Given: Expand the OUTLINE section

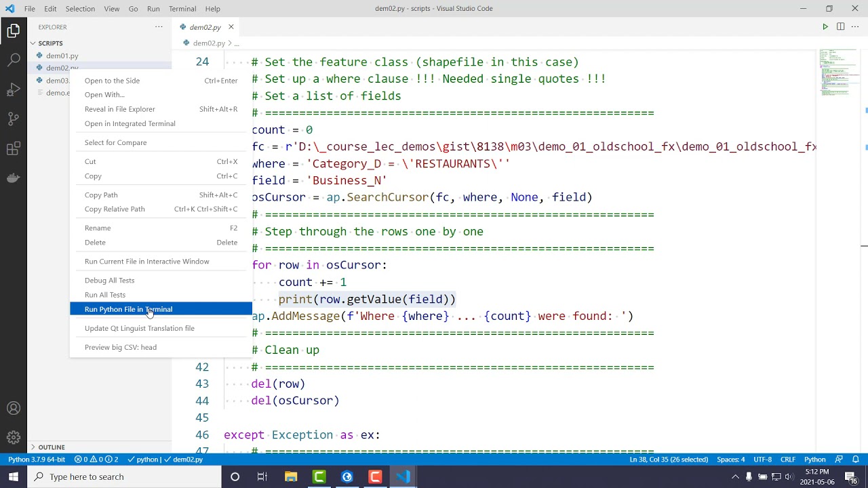Looking at the screenshot, I should 52,447.
